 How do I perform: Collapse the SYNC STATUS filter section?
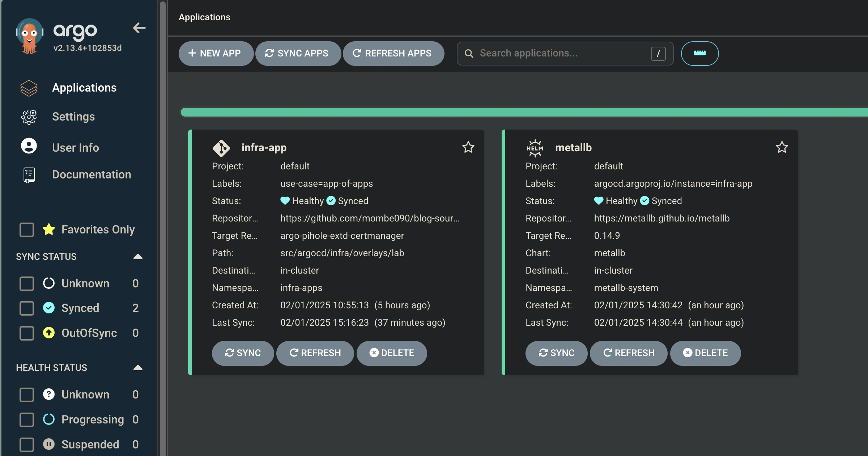point(138,257)
